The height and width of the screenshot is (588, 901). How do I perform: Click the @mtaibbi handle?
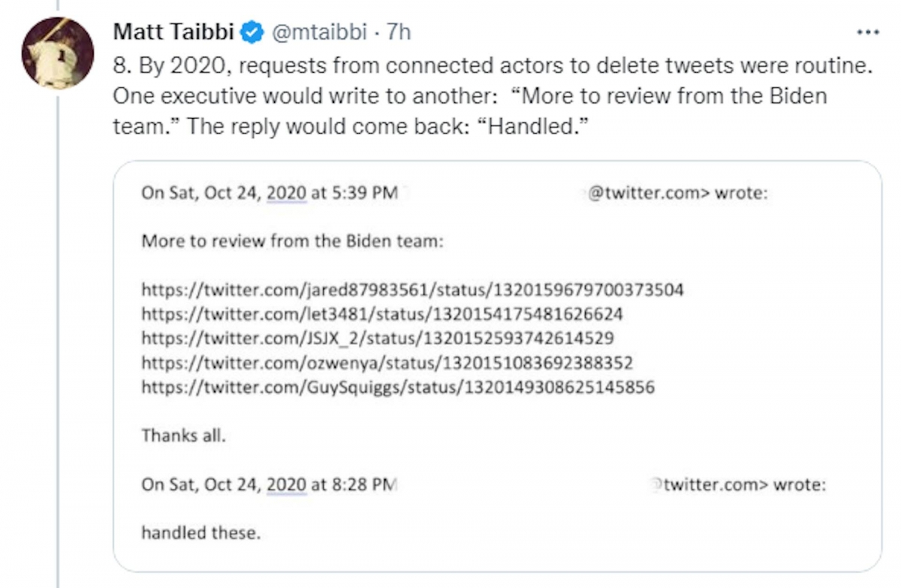320,32
